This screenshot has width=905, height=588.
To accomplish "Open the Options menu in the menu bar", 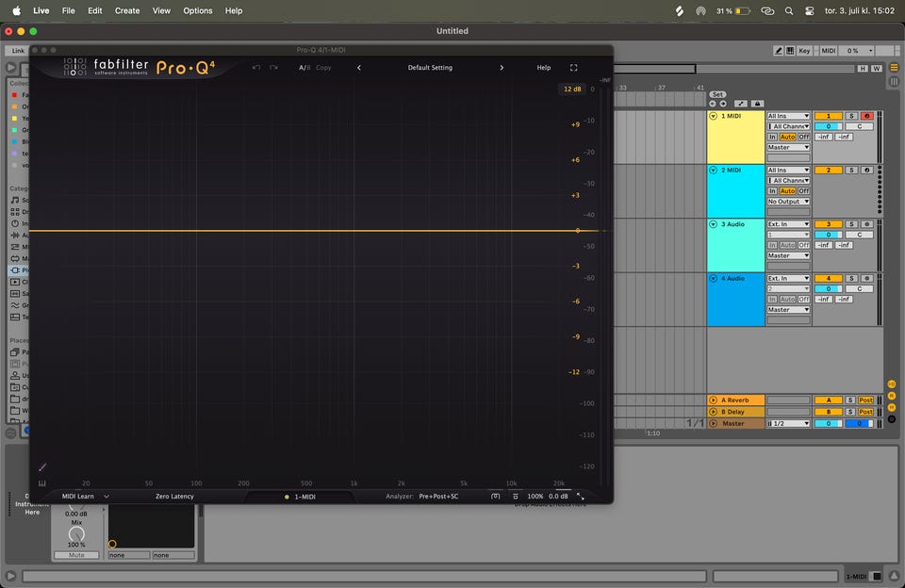I will coord(198,10).
